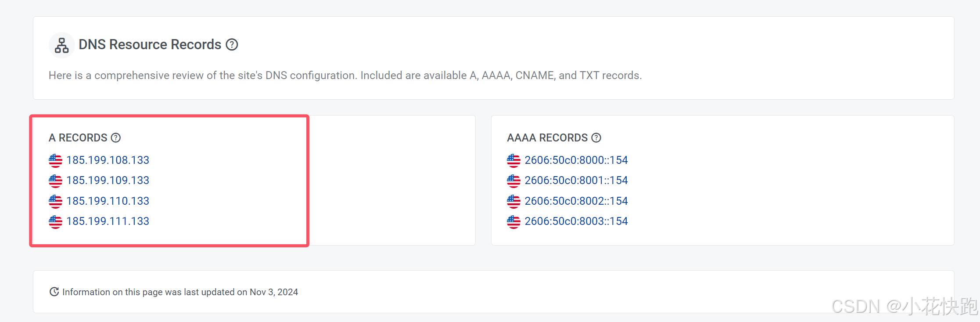Click the help icon next to A RECORDS

[x=116, y=137]
